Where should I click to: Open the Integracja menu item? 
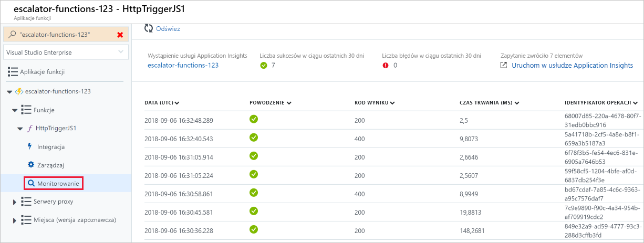(x=51, y=146)
